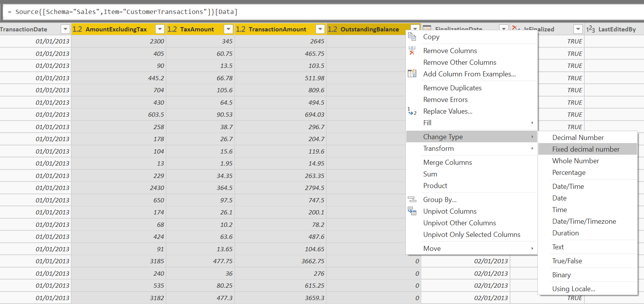Open the TransactionDate column filter dropdown
The image size is (644, 304).
(65, 29)
